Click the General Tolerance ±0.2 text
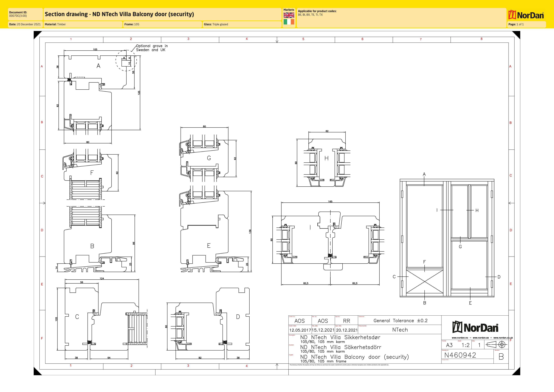This screenshot has width=554, height=392. pyautogui.click(x=400, y=321)
